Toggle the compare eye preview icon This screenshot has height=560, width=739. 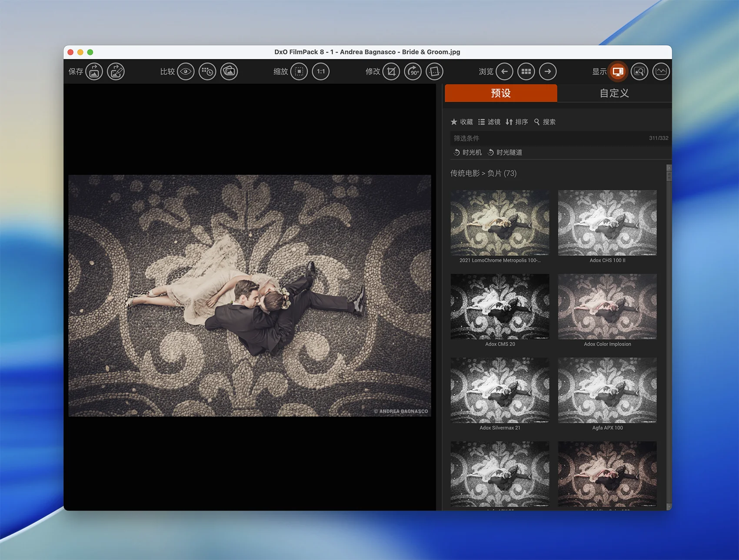[186, 72]
